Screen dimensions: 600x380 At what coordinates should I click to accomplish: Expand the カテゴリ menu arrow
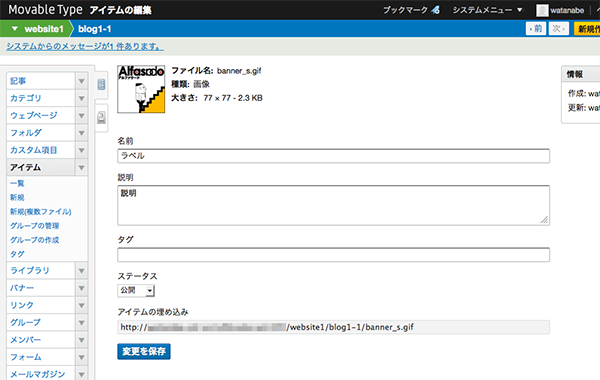[81, 98]
